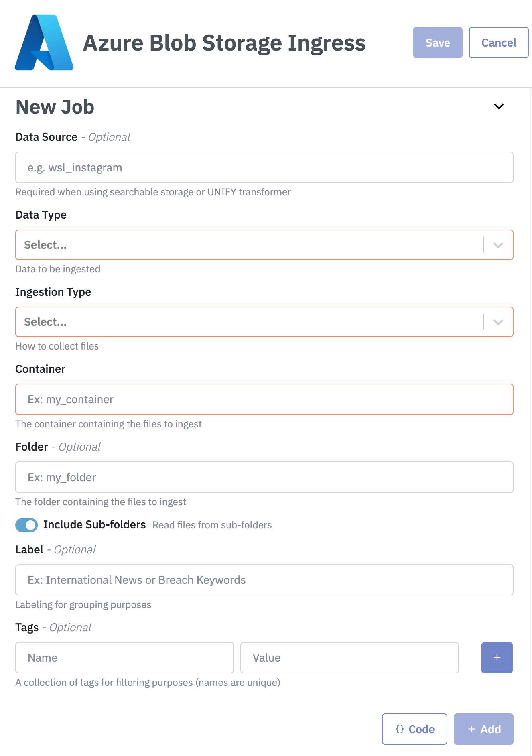Collapse the New Job section chevron
The width and height of the screenshot is (532, 756).
(x=499, y=106)
